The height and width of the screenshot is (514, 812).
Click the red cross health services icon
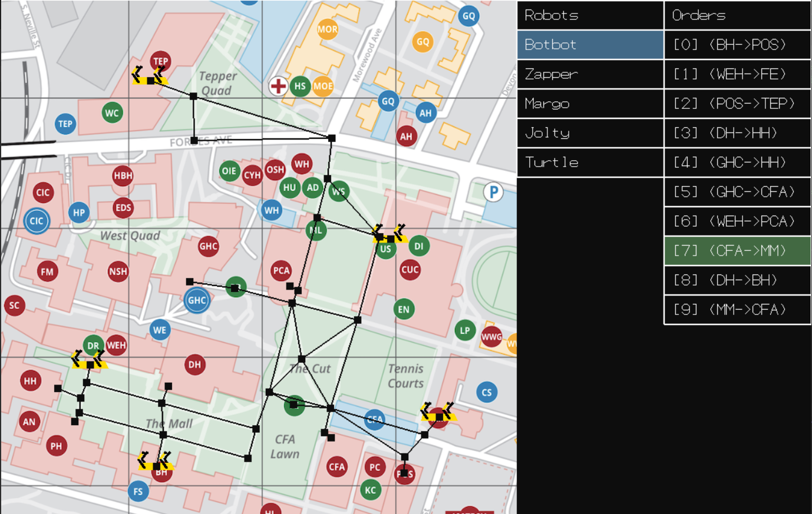click(x=278, y=86)
